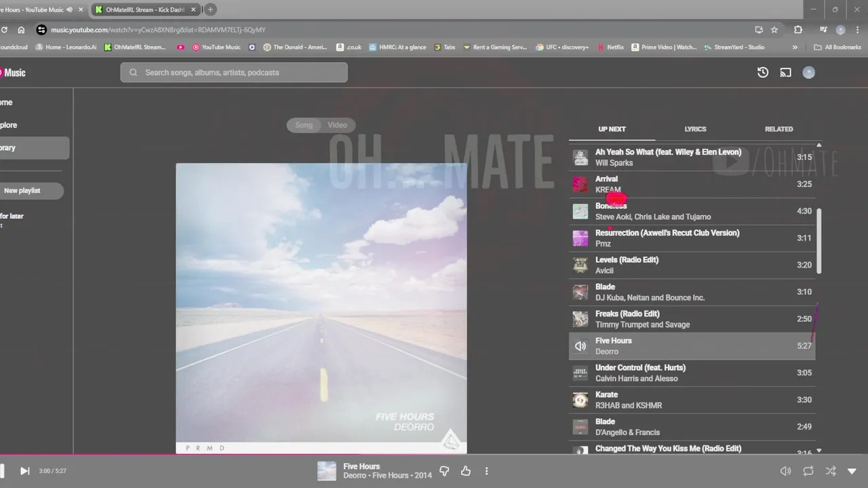
Task: Open browser extensions icon
Action: point(798,30)
